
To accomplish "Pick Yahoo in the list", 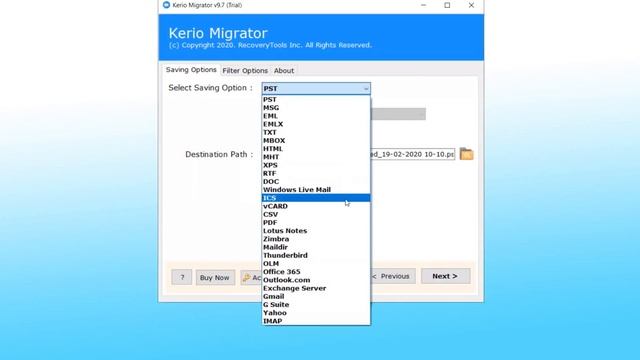I will (x=316, y=313).
